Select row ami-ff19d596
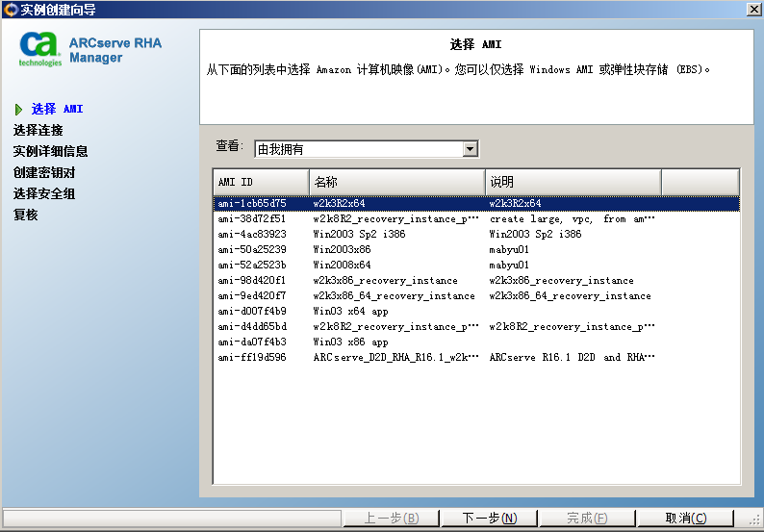764x532 pixels. pos(476,357)
